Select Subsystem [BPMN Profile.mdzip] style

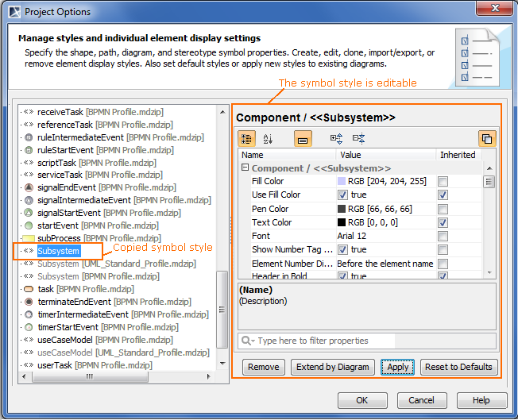click(x=99, y=276)
